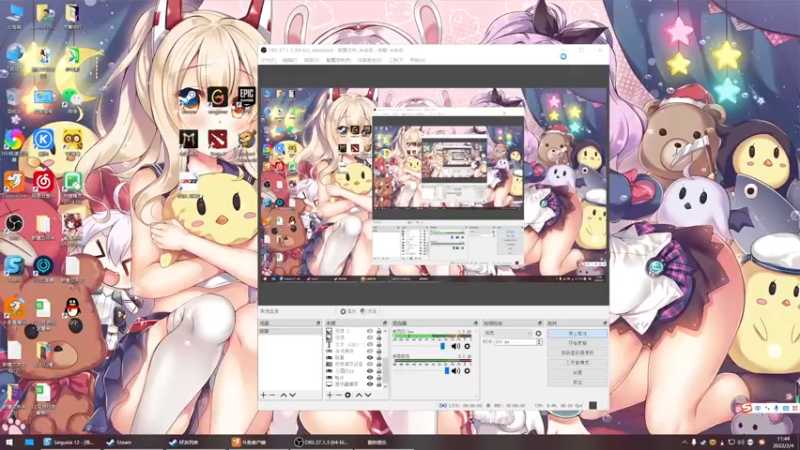Screen dimensions: 800x450
Task: Lock the Video Capture Device source
Action: tap(379, 364)
